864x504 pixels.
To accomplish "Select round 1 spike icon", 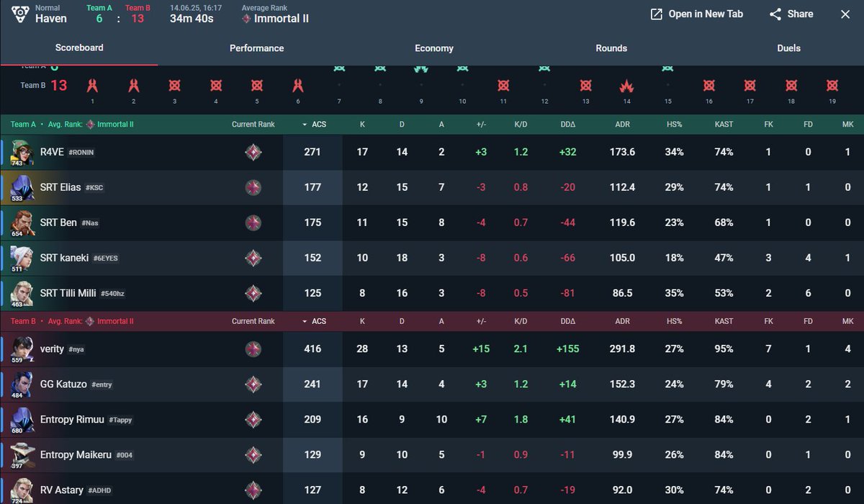I will [x=92, y=86].
